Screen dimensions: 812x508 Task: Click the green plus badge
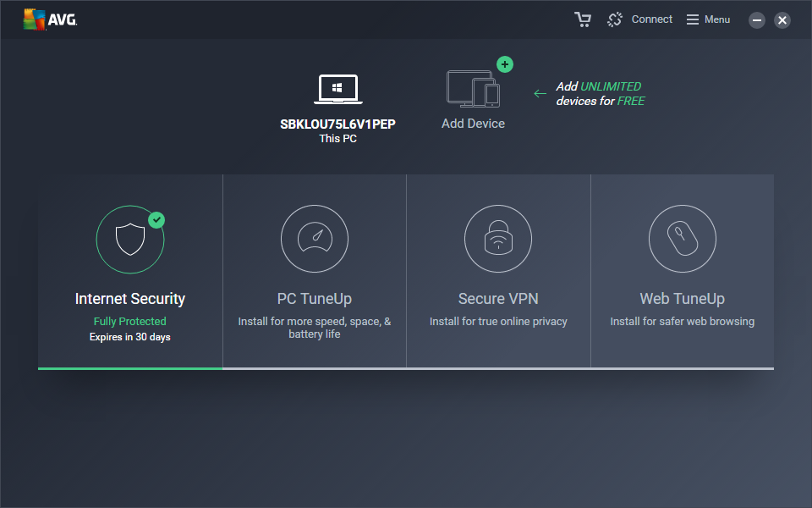tap(505, 65)
